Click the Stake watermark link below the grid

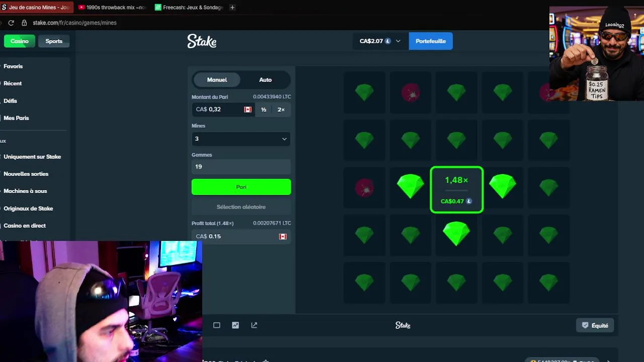(403, 325)
